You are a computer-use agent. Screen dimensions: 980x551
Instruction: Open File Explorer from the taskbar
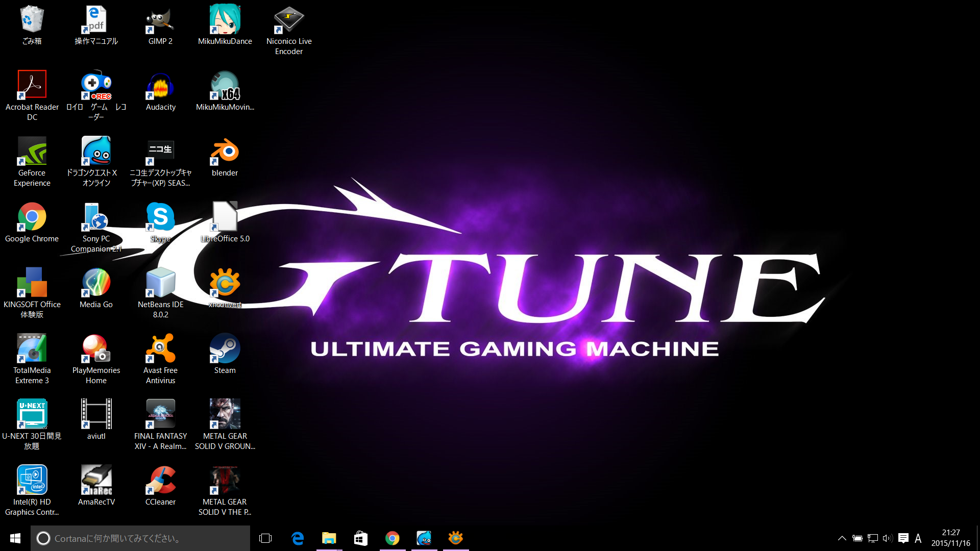coord(329,538)
